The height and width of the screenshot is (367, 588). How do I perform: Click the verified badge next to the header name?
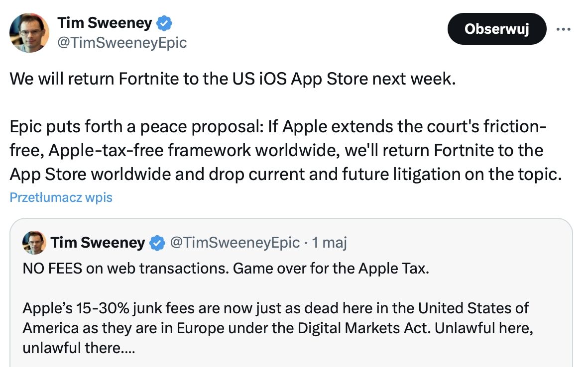[165, 23]
